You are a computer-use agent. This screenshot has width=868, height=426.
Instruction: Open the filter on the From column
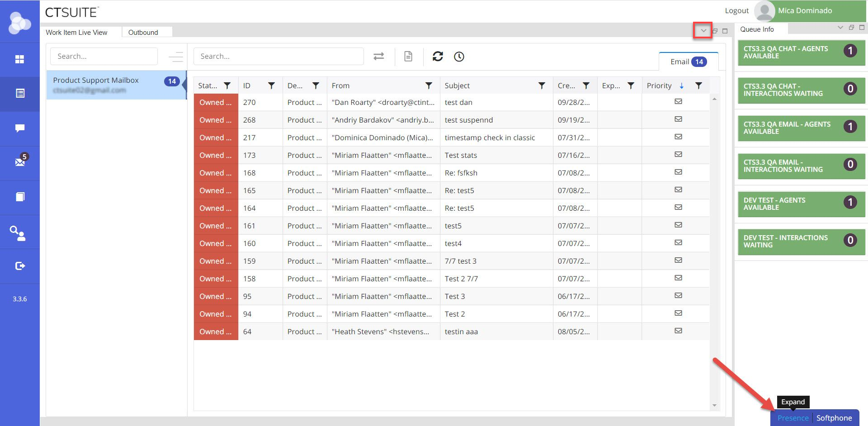(429, 85)
